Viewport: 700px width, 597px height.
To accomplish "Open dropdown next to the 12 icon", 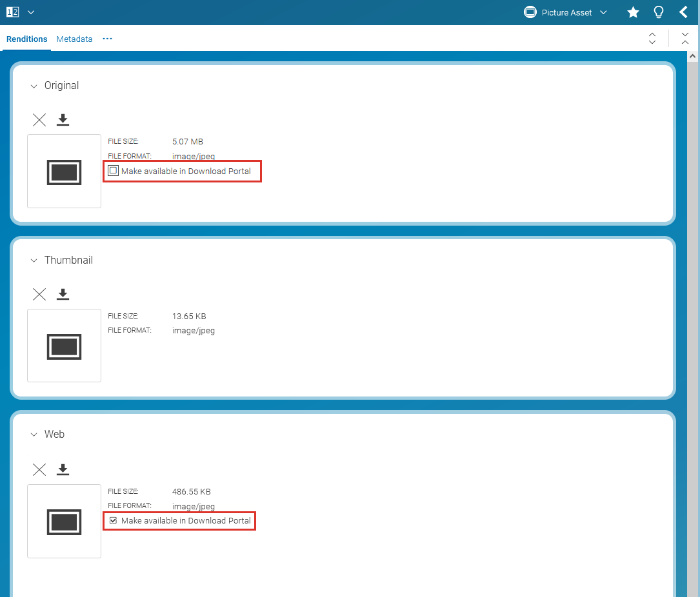I will point(31,12).
